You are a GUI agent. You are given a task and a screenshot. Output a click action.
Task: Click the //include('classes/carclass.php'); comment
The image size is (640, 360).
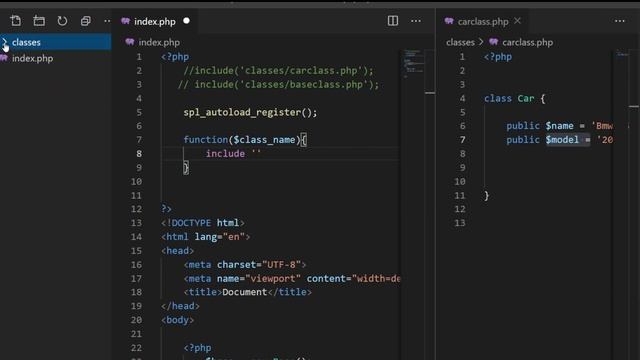[x=278, y=71]
